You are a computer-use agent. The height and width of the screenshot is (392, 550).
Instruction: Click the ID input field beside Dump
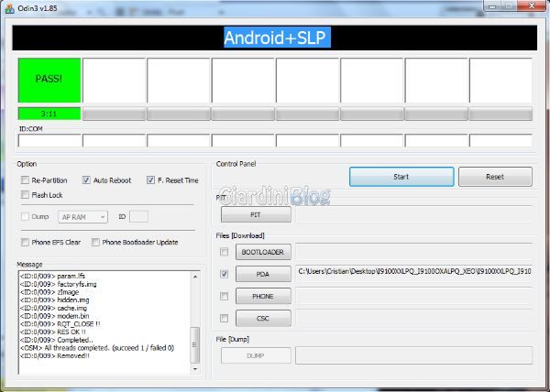tap(138, 216)
